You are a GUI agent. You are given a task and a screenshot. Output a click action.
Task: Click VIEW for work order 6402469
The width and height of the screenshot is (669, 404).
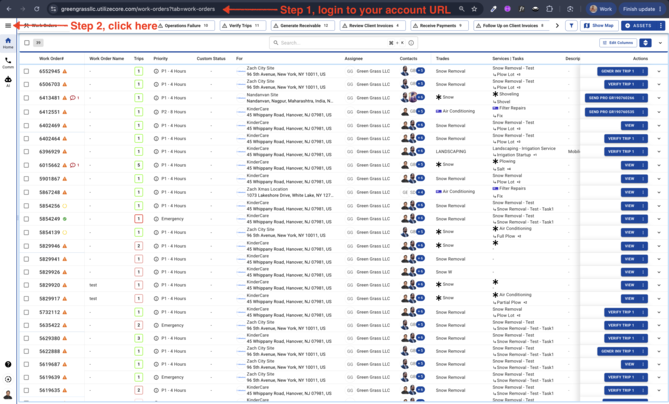[x=630, y=125]
